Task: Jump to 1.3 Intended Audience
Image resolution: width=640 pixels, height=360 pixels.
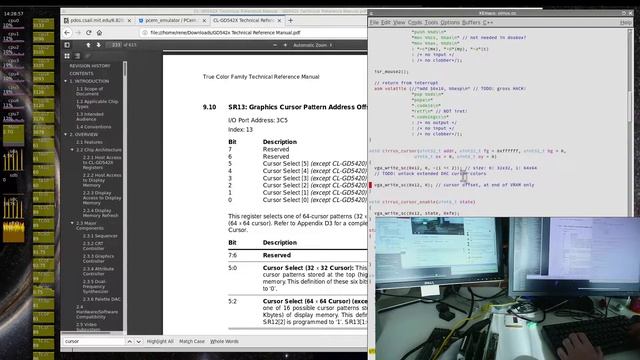Action: [90, 116]
